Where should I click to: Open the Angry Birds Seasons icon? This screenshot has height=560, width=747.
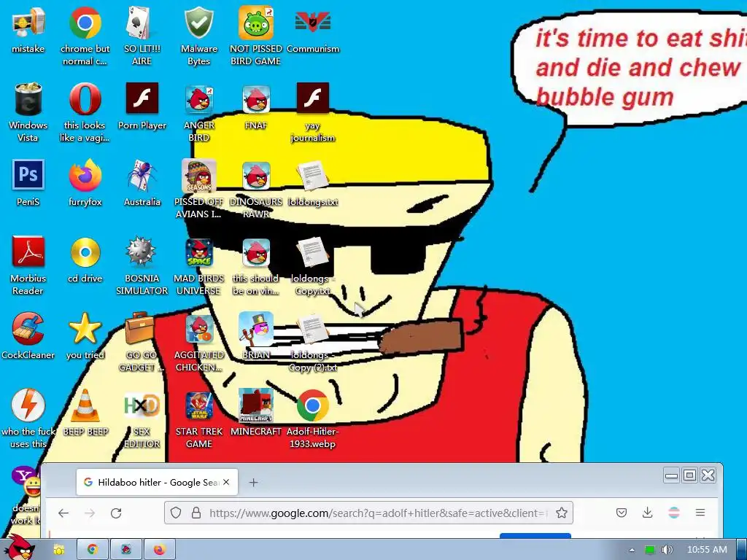click(198, 176)
